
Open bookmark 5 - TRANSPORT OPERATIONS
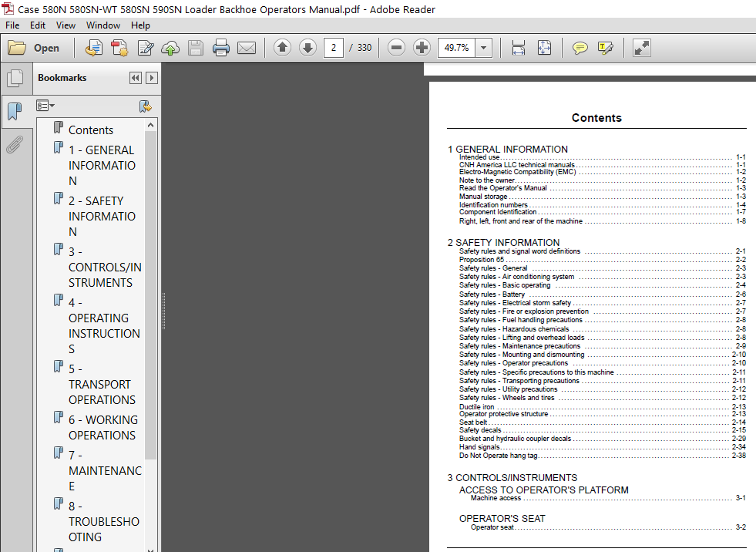click(x=102, y=385)
